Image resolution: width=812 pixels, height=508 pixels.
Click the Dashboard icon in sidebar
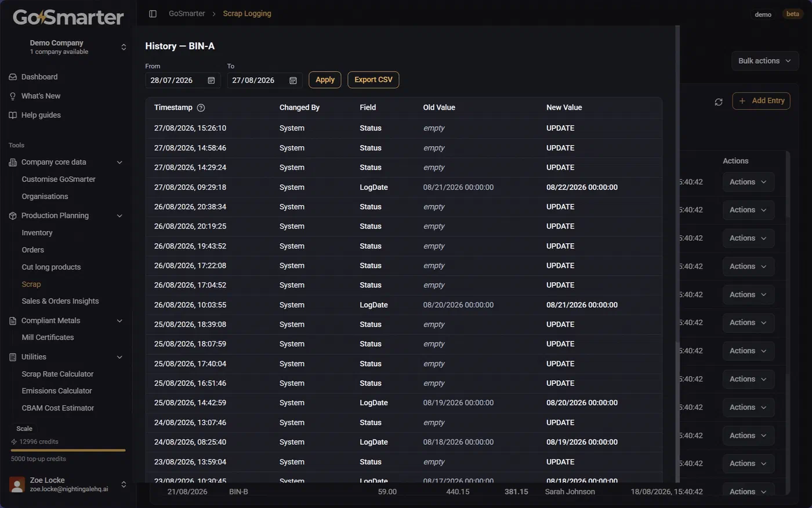click(x=13, y=77)
